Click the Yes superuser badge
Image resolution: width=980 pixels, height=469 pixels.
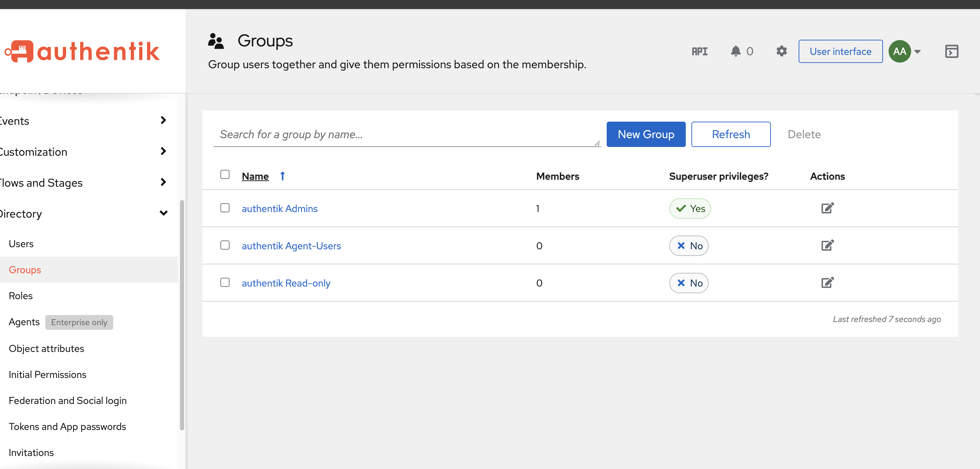point(690,208)
